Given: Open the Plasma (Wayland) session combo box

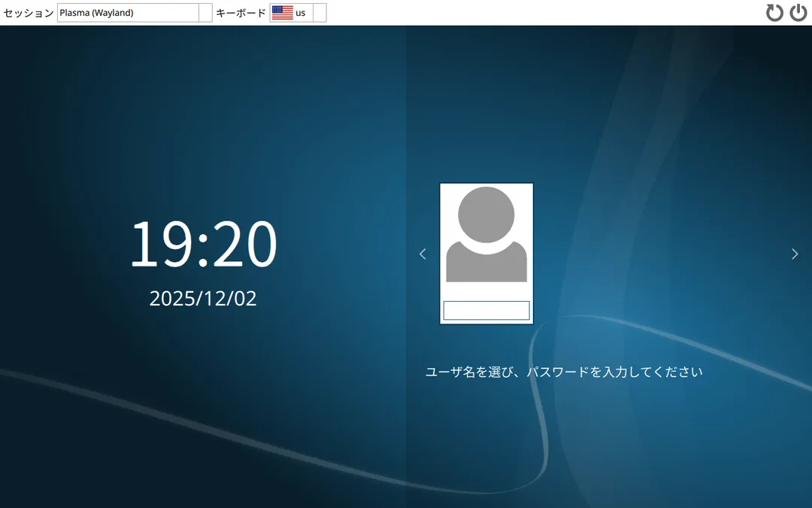Looking at the screenshot, I should 128,13.
